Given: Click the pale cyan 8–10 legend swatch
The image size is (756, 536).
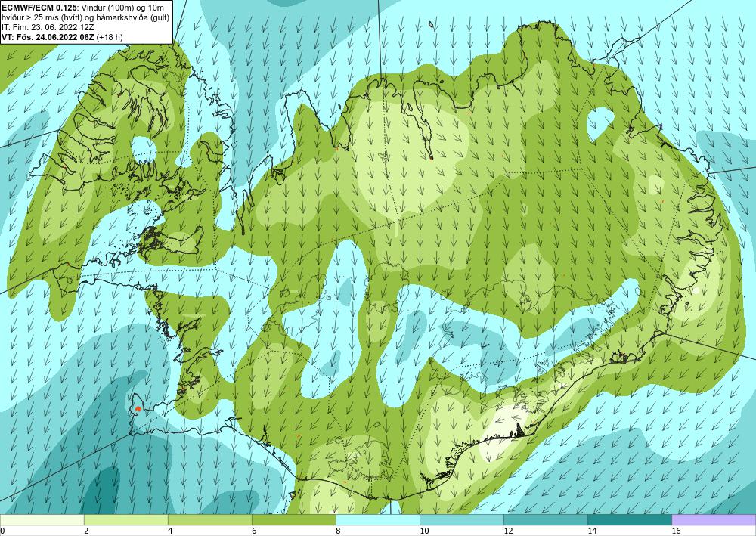Looking at the screenshot, I should point(378,520).
